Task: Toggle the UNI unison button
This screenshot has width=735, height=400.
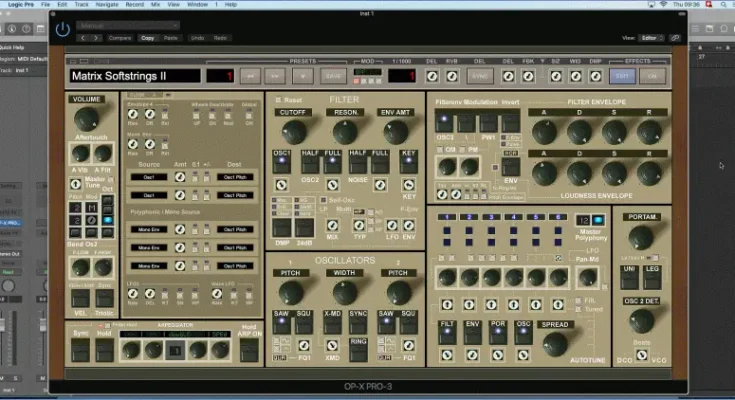Action: (x=631, y=276)
